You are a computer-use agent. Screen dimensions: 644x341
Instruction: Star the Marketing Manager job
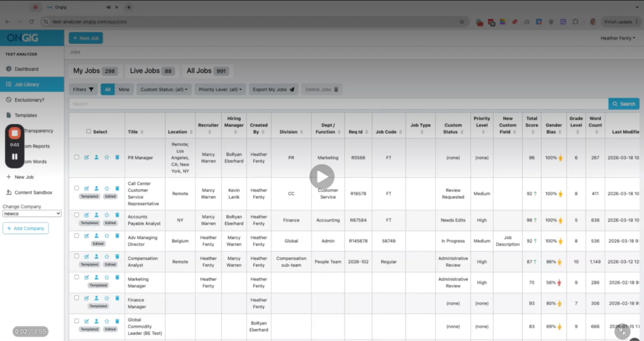pyautogui.click(x=107, y=277)
